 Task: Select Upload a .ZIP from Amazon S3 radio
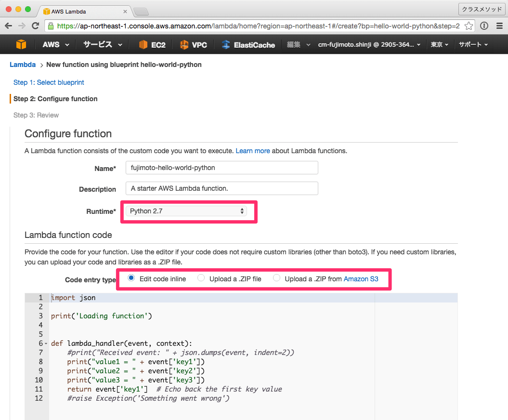276,278
